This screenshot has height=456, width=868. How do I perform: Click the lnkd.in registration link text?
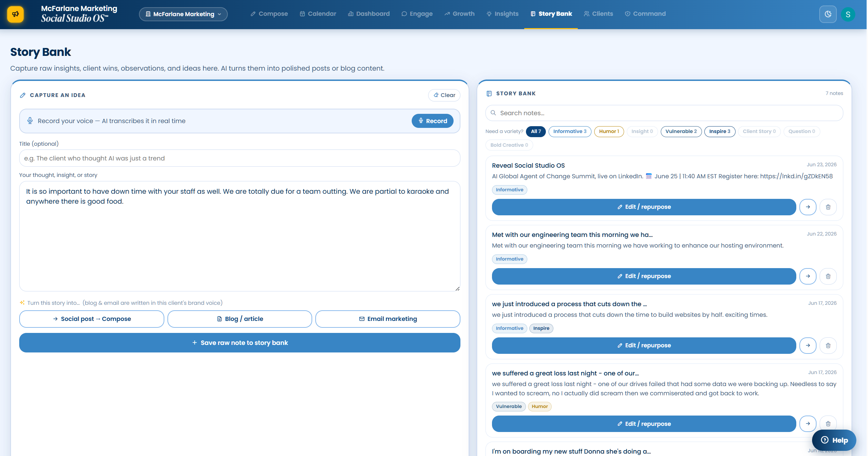[796, 176]
